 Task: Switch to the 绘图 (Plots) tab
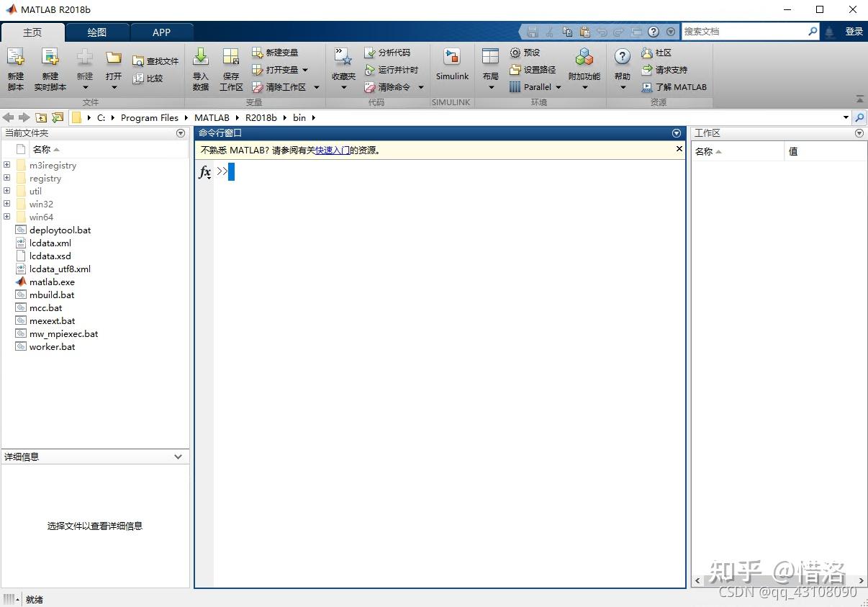pos(97,32)
